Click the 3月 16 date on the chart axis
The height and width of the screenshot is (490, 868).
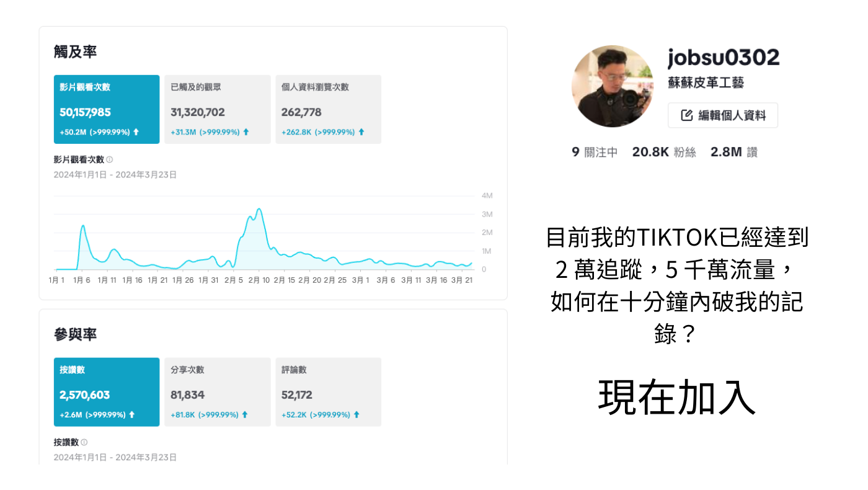coord(436,280)
